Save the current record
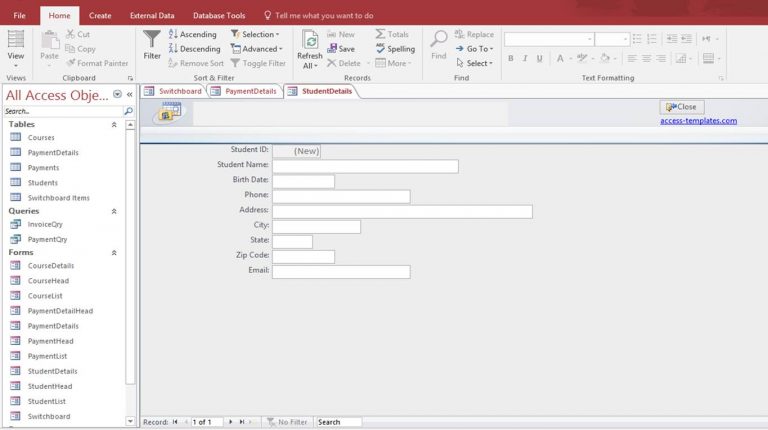The image size is (768, 430). coord(341,49)
